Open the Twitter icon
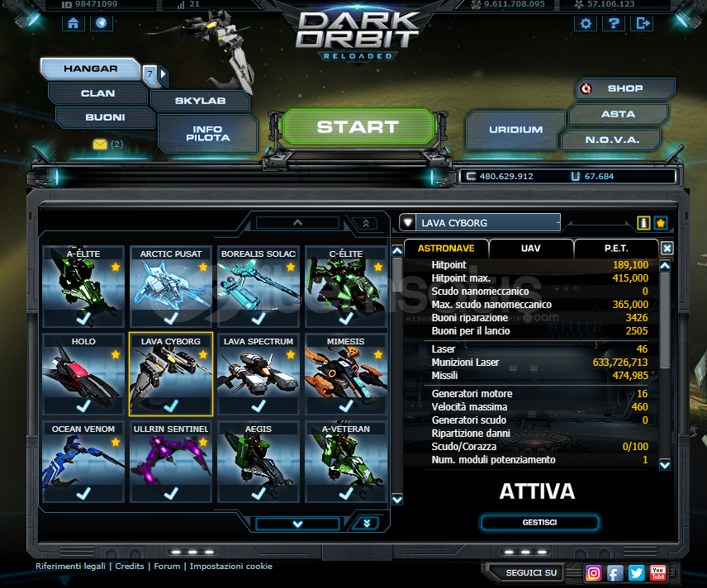Viewport: 707px width, 588px height. click(x=636, y=573)
